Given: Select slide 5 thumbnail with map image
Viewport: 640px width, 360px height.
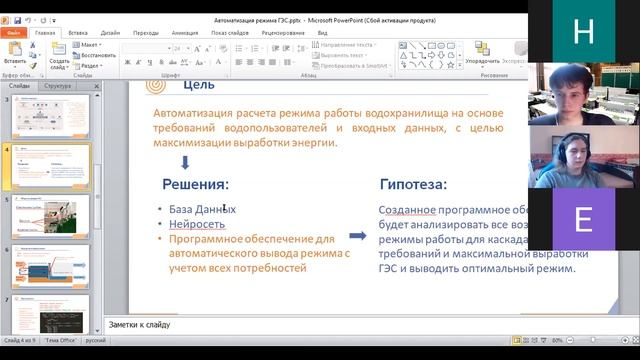Looking at the screenshot, I should 50,216.
